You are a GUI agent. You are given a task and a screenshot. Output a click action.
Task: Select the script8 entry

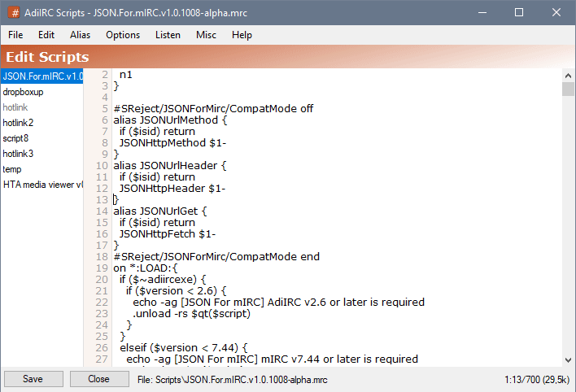point(15,138)
